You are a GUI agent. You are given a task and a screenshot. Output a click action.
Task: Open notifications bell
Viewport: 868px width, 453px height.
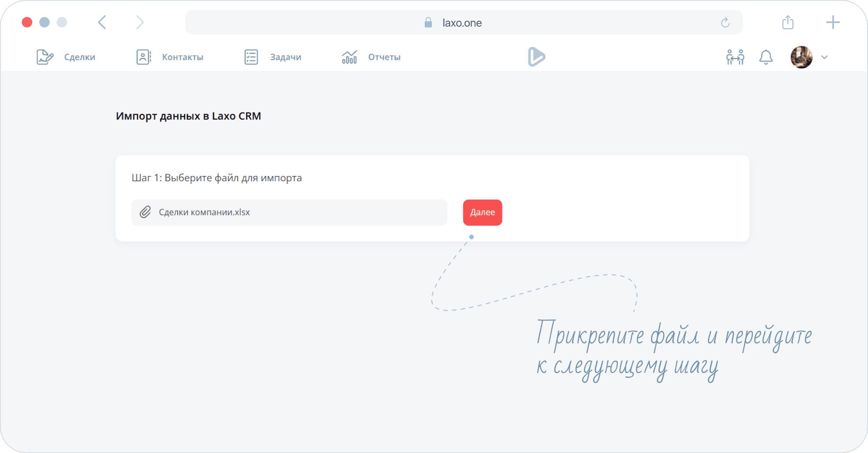pyautogui.click(x=766, y=57)
